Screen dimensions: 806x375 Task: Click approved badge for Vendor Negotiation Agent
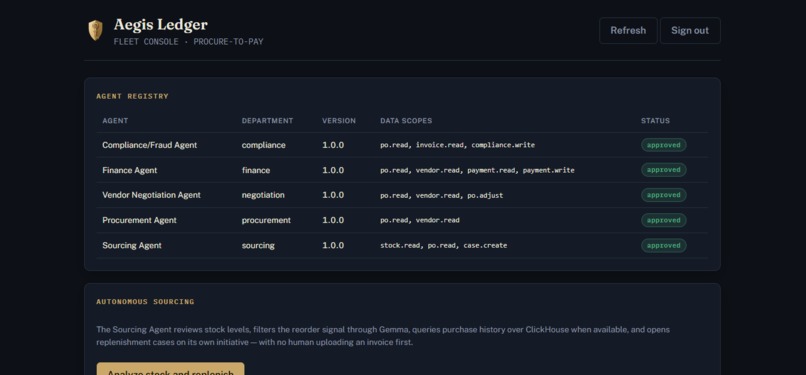664,195
